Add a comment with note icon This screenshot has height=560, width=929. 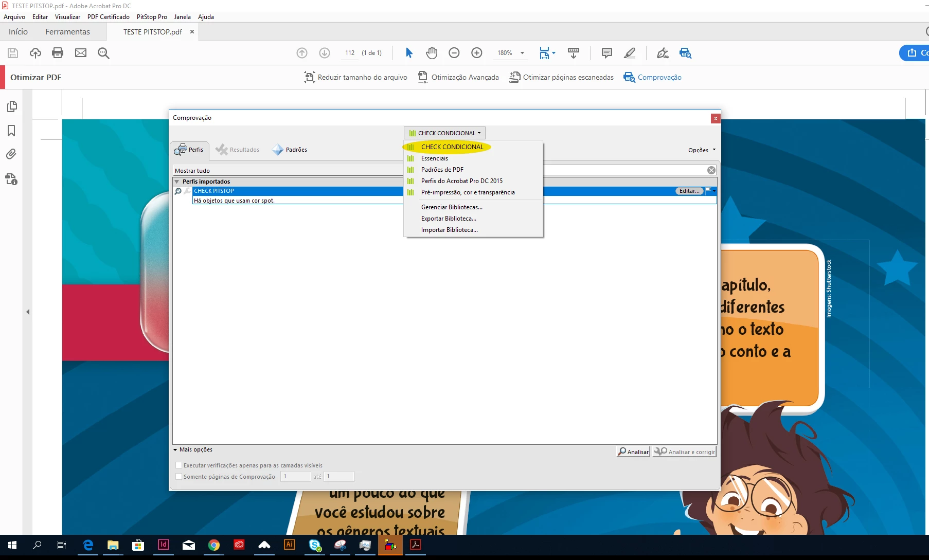point(607,53)
